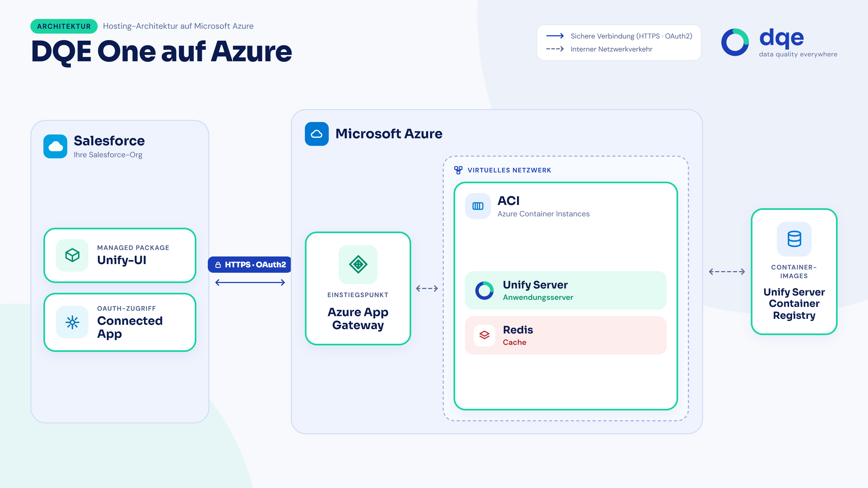
Task: Click dashed arrow to Container Registry
Action: [x=727, y=271]
